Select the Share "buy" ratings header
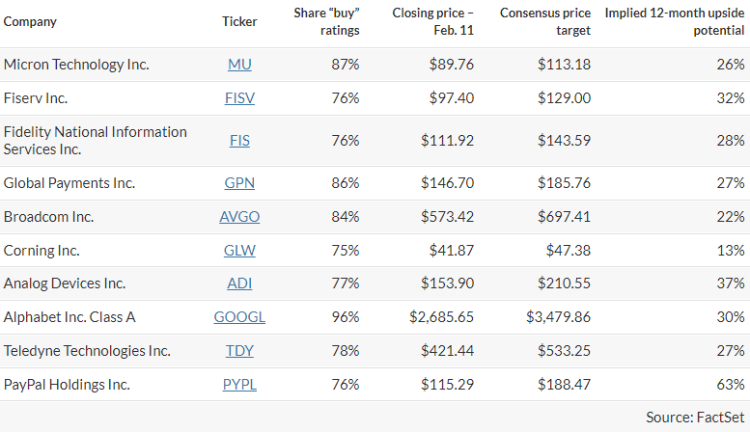 (x=326, y=21)
